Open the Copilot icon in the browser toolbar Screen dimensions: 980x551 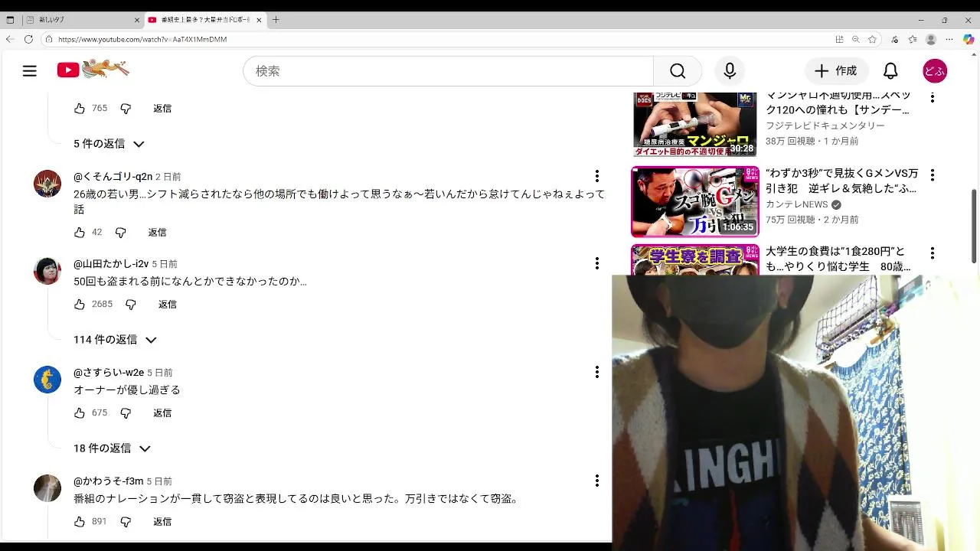[x=969, y=39]
